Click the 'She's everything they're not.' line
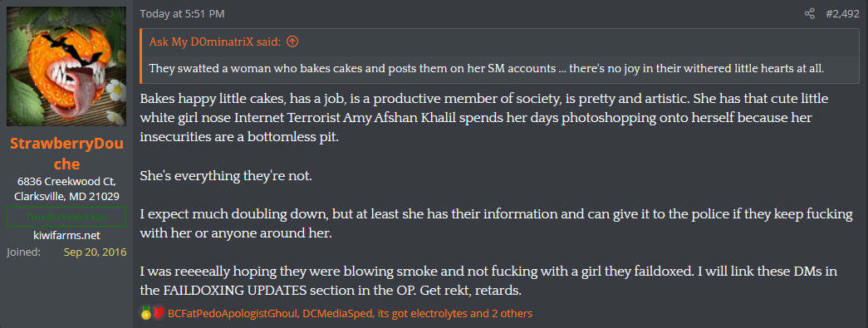 (x=226, y=176)
